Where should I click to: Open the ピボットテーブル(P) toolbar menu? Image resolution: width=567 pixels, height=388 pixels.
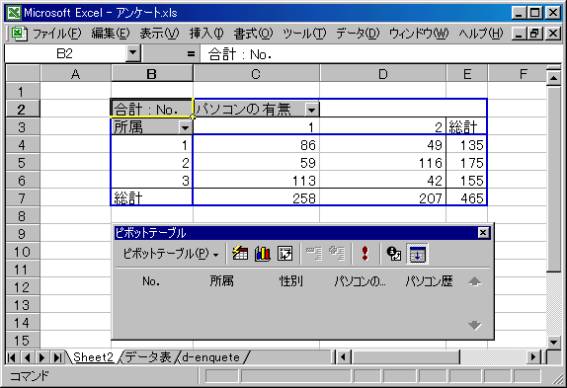170,254
